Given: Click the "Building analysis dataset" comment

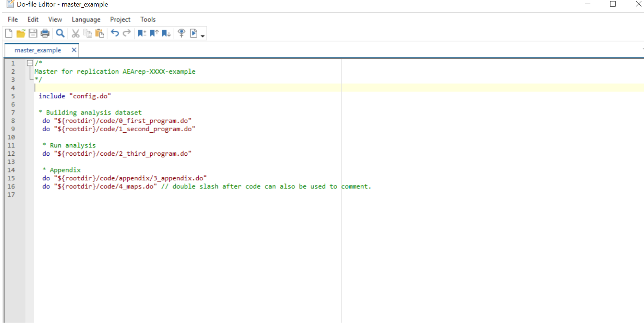Looking at the screenshot, I should [x=90, y=113].
